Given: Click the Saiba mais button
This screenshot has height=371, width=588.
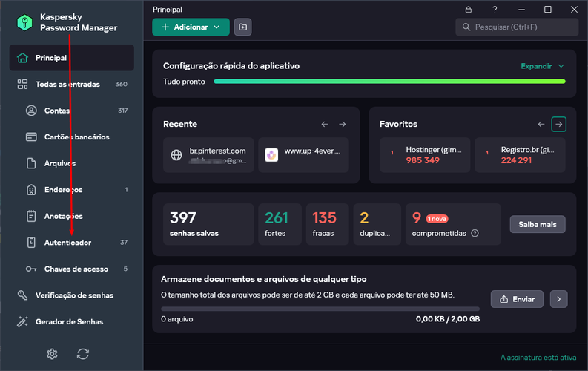Looking at the screenshot, I should coord(538,224).
